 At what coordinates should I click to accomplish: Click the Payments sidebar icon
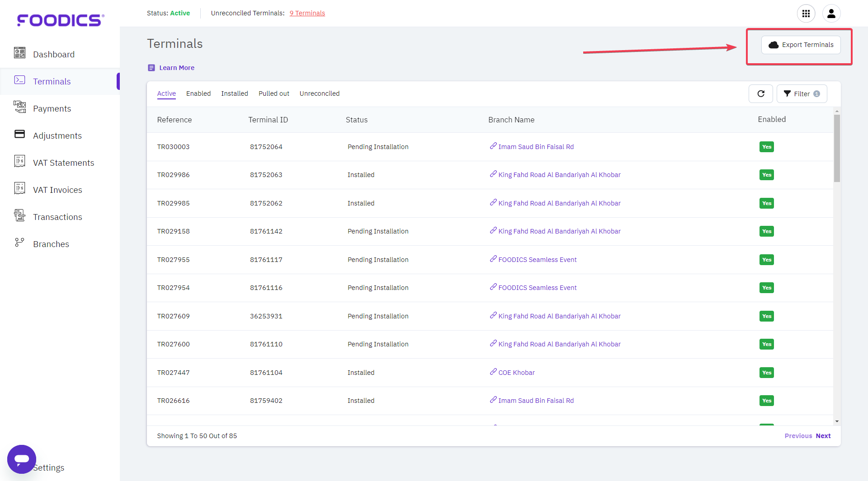pos(19,107)
